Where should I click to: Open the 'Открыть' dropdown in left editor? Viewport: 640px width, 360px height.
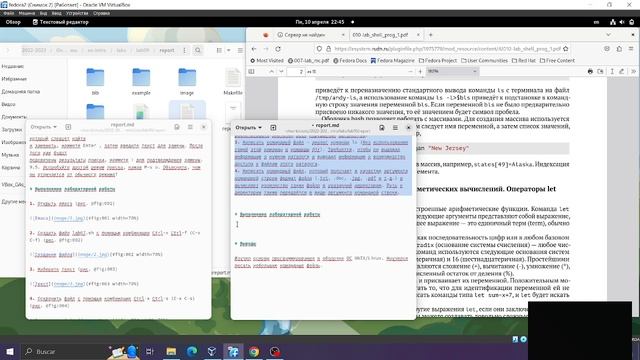[44, 127]
